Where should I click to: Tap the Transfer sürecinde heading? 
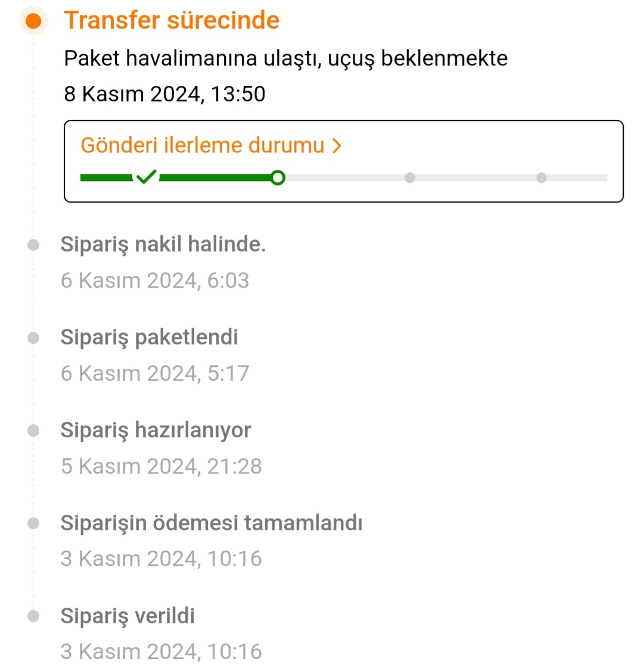point(172,20)
